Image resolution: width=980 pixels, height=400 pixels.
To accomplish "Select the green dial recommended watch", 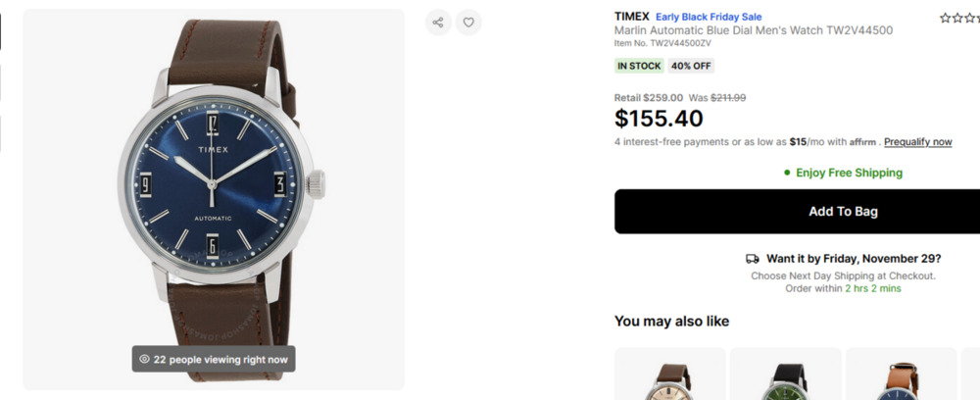I will (x=786, y=377).
